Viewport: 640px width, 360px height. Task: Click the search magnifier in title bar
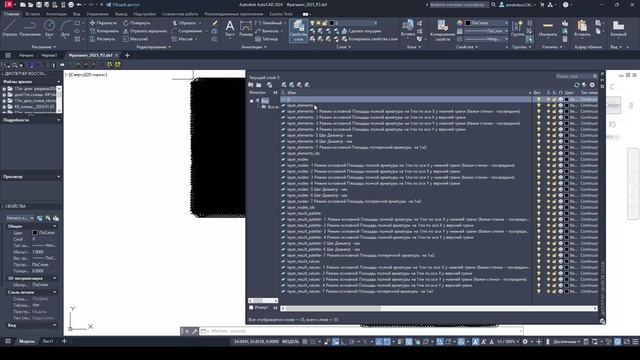tap(493, 4)
